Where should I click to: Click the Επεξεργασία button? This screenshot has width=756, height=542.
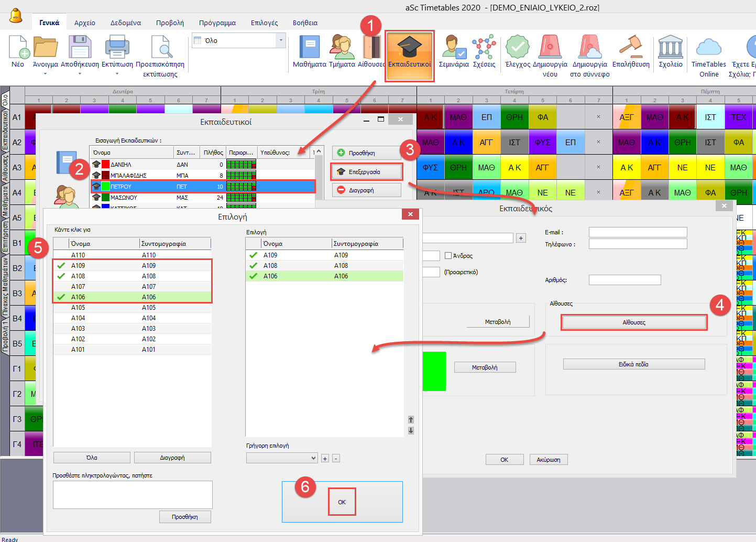pyautogui.click(x=366, y=172)
